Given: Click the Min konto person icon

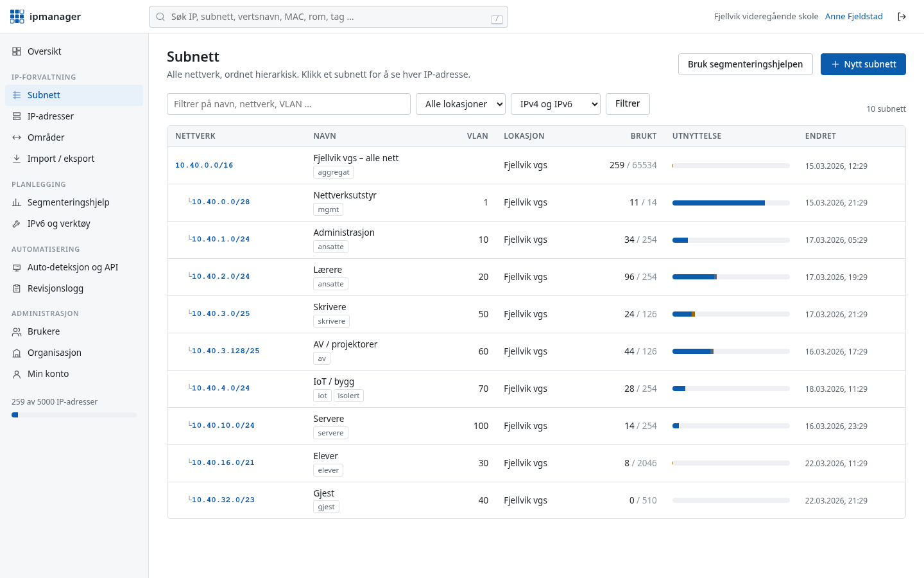Looking at the screenshot, I should (x=17, y=374).
